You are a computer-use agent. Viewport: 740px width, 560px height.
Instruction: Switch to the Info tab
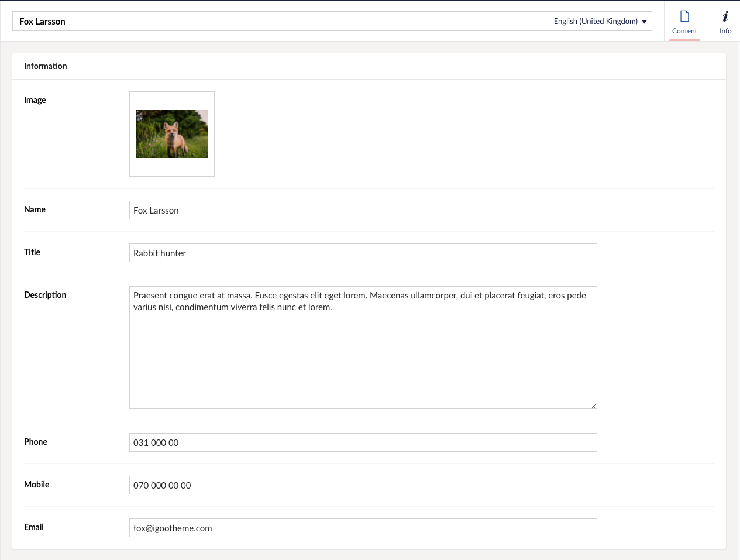pos(725,22)
